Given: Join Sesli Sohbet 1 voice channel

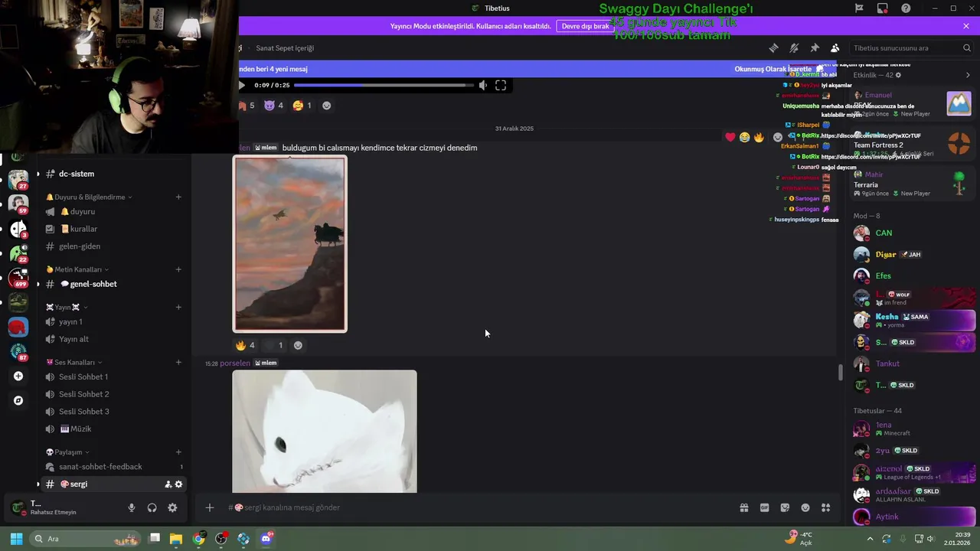Looking at the screenshot, I should [83, 377].
